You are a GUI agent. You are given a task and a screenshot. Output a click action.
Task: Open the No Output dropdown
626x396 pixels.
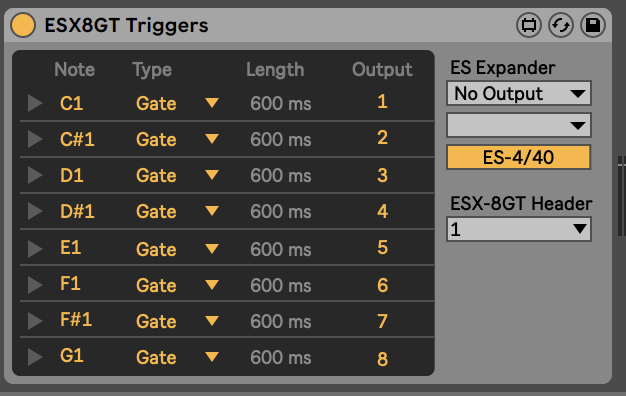pos(519,93)
